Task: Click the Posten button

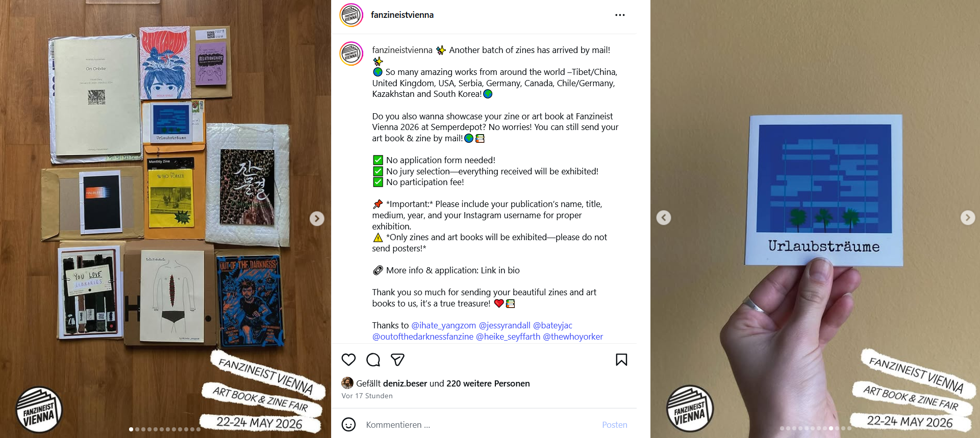Action: pos(614,425)
